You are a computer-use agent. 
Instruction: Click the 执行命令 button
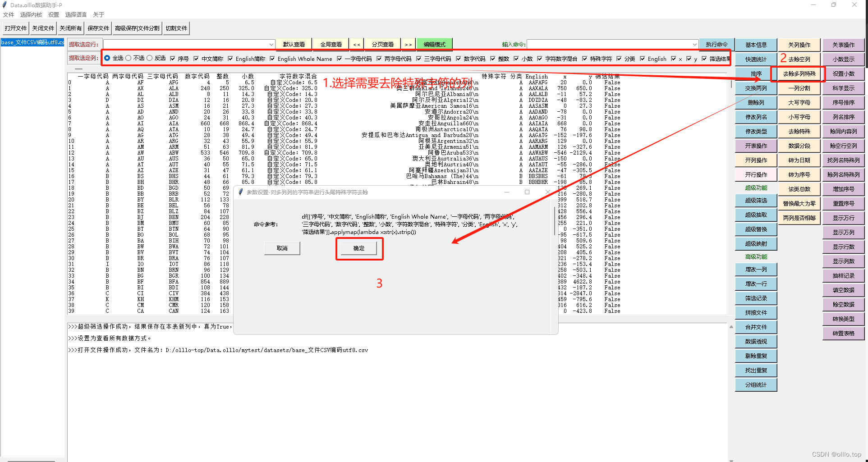tap(716, 44)
